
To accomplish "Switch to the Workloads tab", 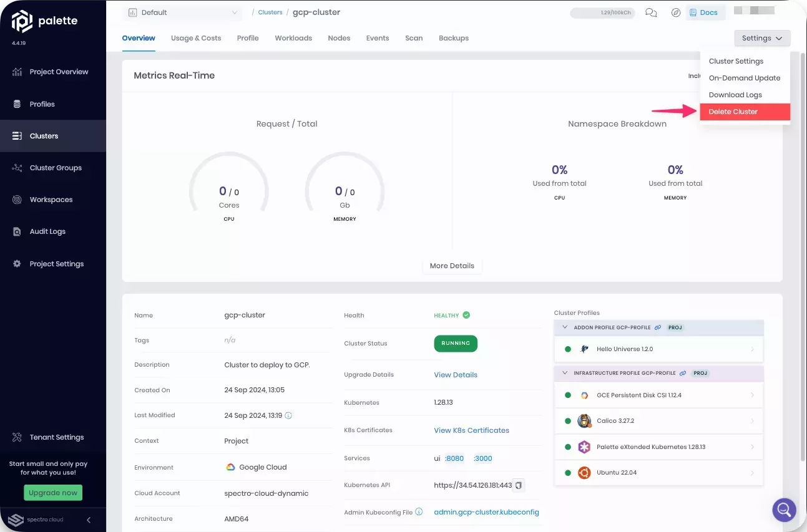I will pyautogui.click(x=293, y=38).
